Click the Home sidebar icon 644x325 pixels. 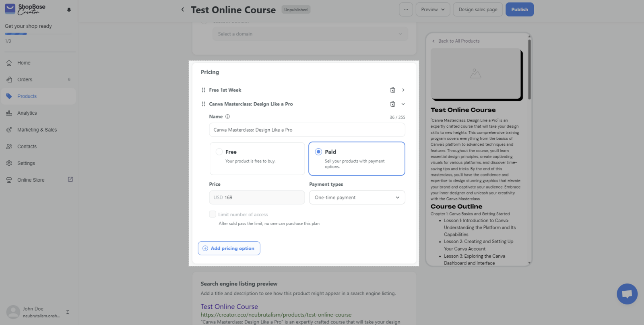pyautogui.click(x=9, y=63)
